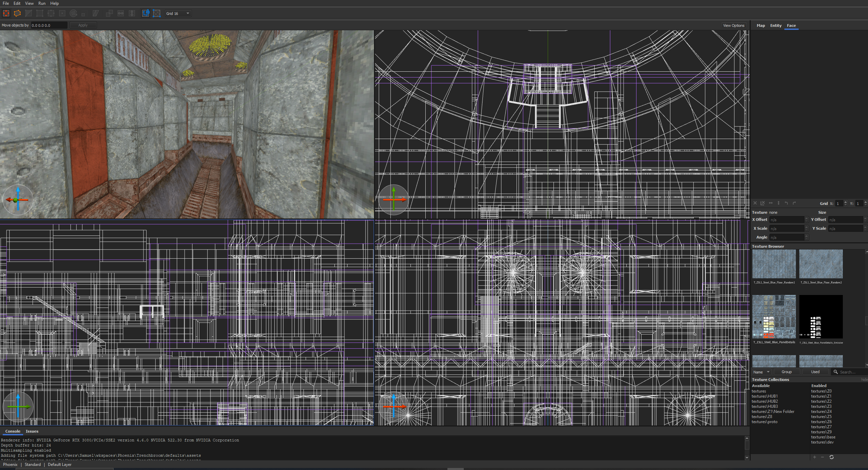Switch to the Entity tab

(776, 25)
